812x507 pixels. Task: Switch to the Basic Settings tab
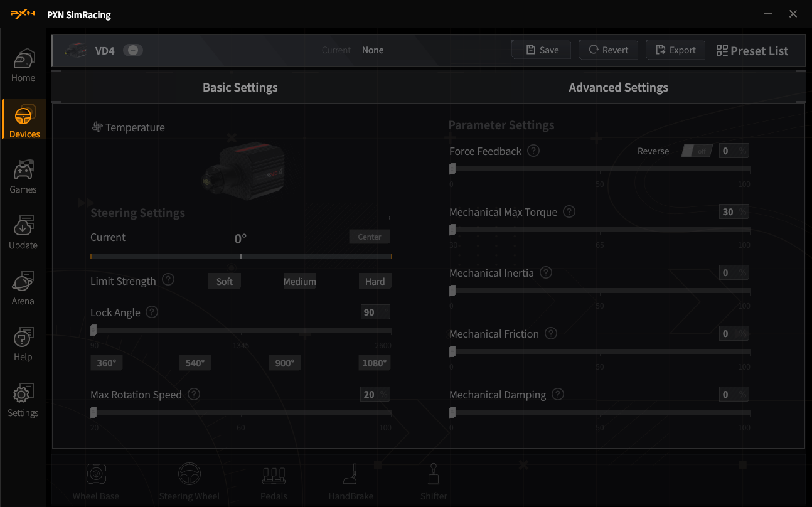point(240,87)
